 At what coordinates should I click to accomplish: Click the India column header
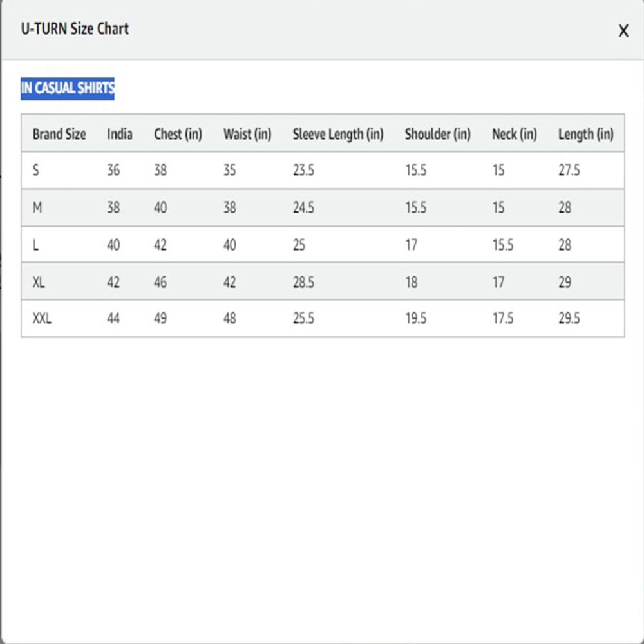pos(120,134)
